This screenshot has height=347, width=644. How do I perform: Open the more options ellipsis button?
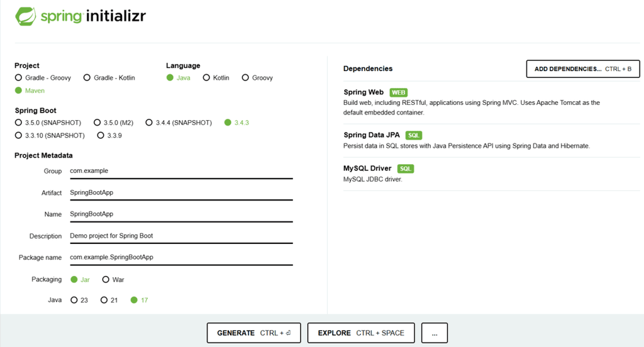click(x=435, y=333)
